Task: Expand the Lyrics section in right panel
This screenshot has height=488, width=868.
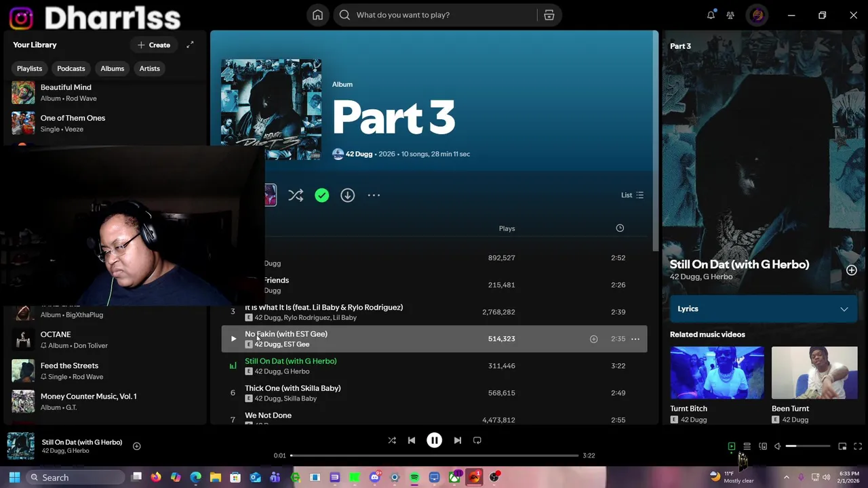Action: click(763, 309)
